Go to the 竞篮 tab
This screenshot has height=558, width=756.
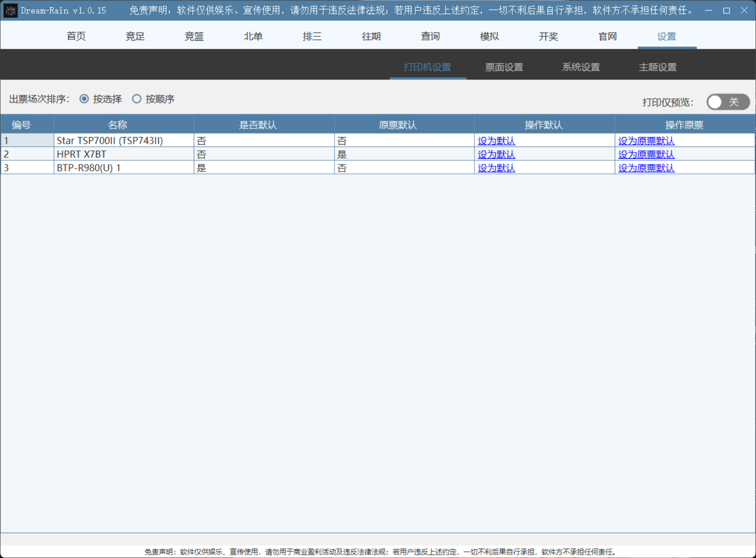point(194,36)
